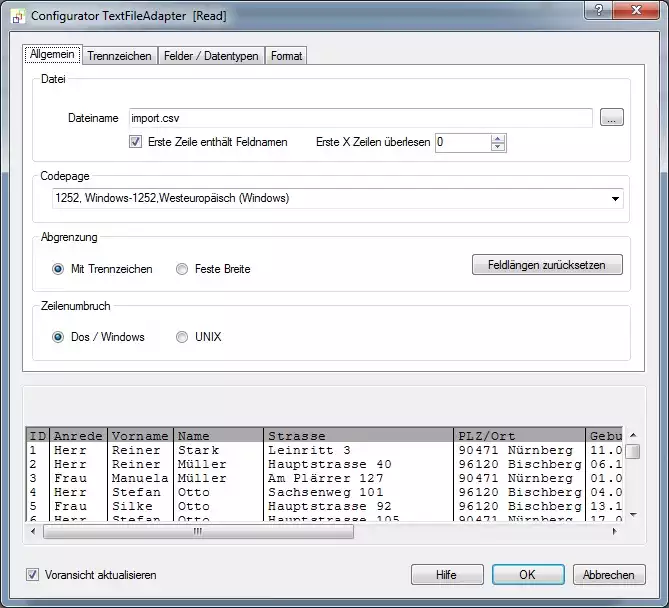Viewport: 669px width, 608px height.
Task: Go to the Format tab
Action: pyautogui.click(x=286, y=56)
